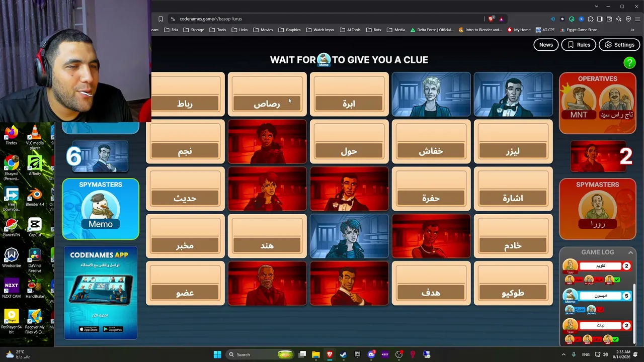The image size is (644, 362).
Task: Open Task View on the taskbar
Action: click(x=302, y=354)
